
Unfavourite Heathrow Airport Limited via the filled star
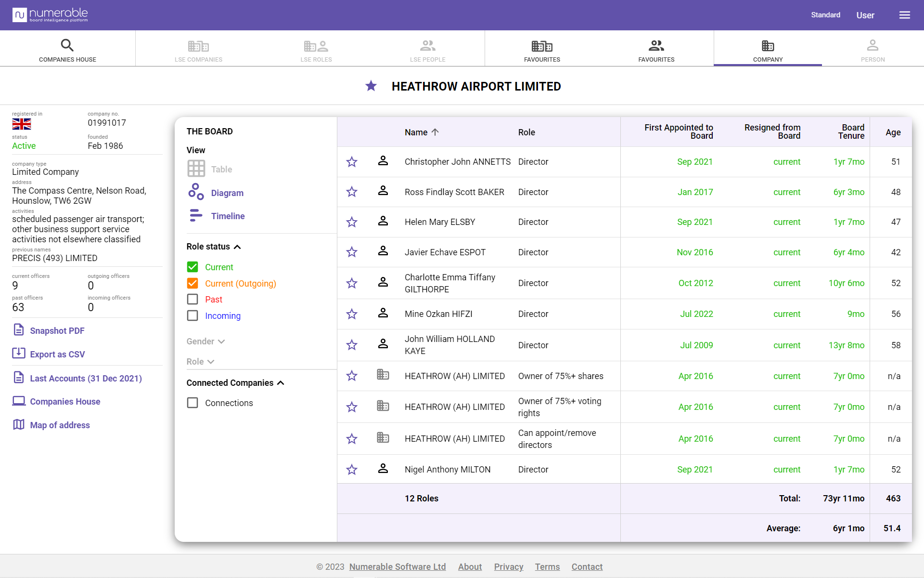click(x=371, y=86)
